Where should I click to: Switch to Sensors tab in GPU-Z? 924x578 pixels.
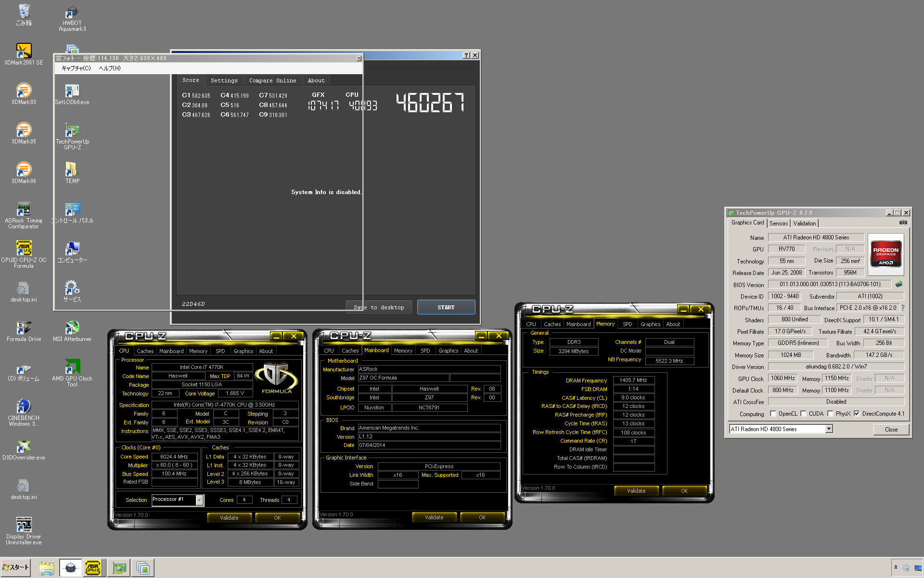click(x=778, y=223)
